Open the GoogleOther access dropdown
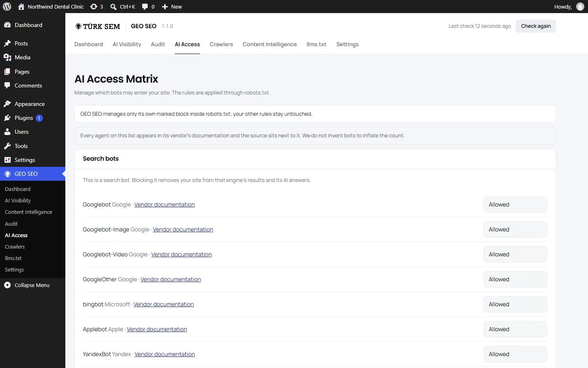This screenshot has height=368, width=588. 515,279
